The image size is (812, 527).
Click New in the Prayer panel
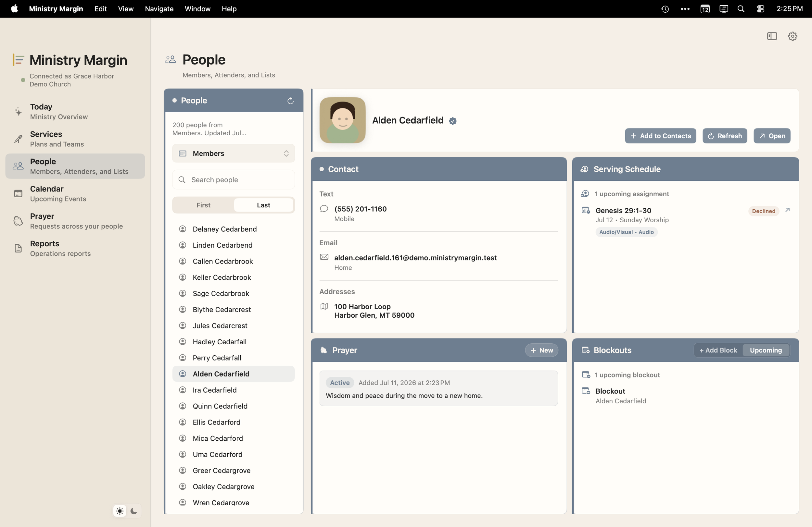(x=541, y=350)
